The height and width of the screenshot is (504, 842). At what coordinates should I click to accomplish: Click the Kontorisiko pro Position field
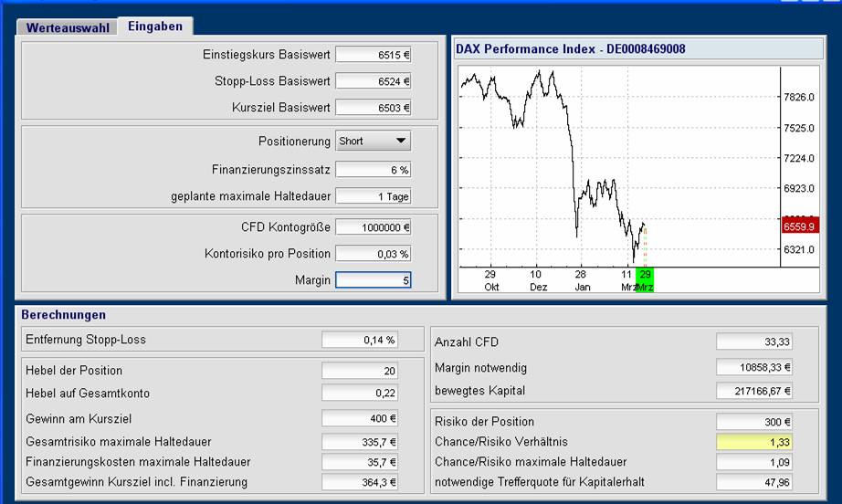click(374, 253)
